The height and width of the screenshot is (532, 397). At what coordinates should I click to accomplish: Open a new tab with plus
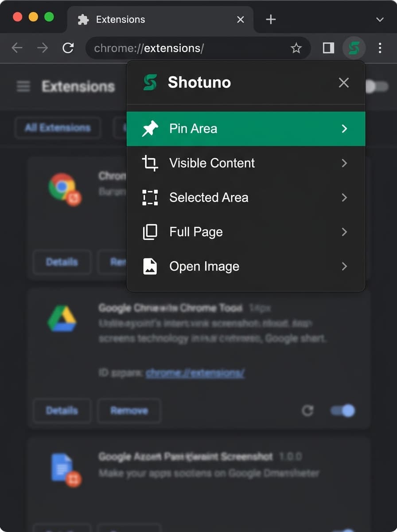point(270,20)
